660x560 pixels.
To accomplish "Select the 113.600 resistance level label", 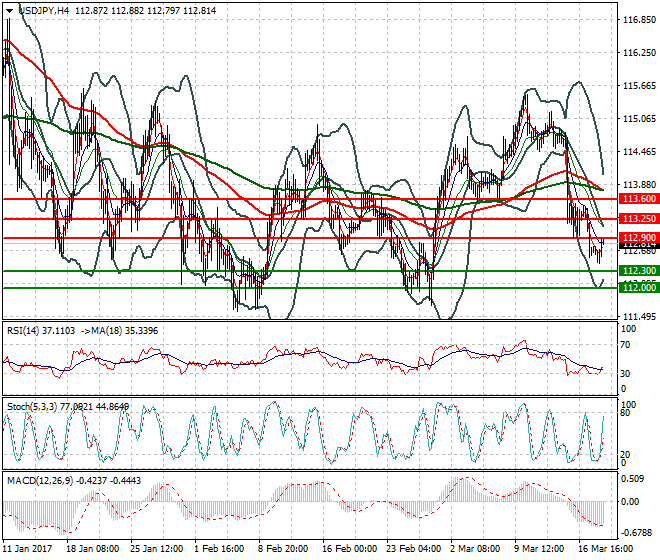I will point(637,199).
